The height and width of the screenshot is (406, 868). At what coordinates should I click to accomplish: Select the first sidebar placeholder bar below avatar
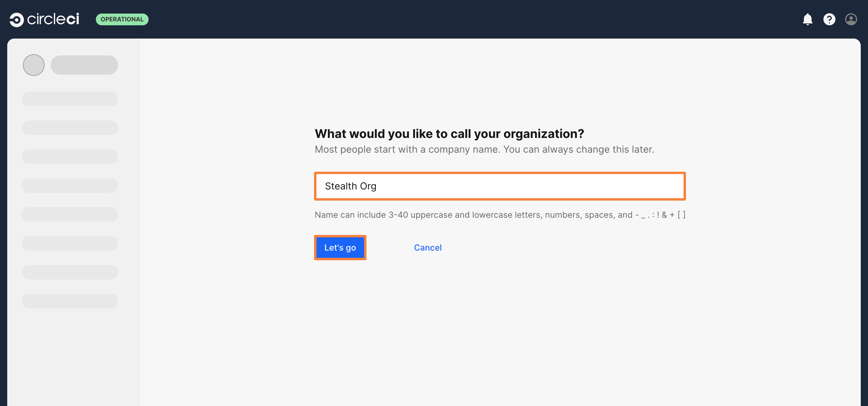[x=70, y=98]
